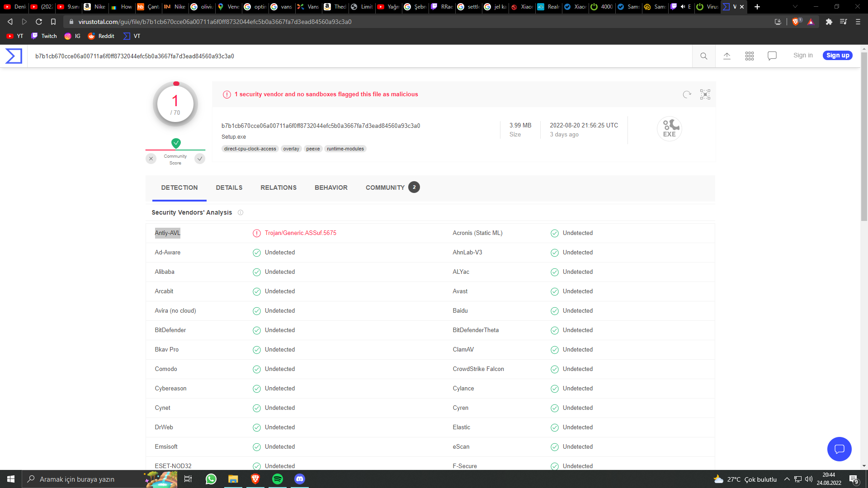Click the VirusTotal sigma logo
Viewport: 868px width, 488px height.
tap(14, 56)
